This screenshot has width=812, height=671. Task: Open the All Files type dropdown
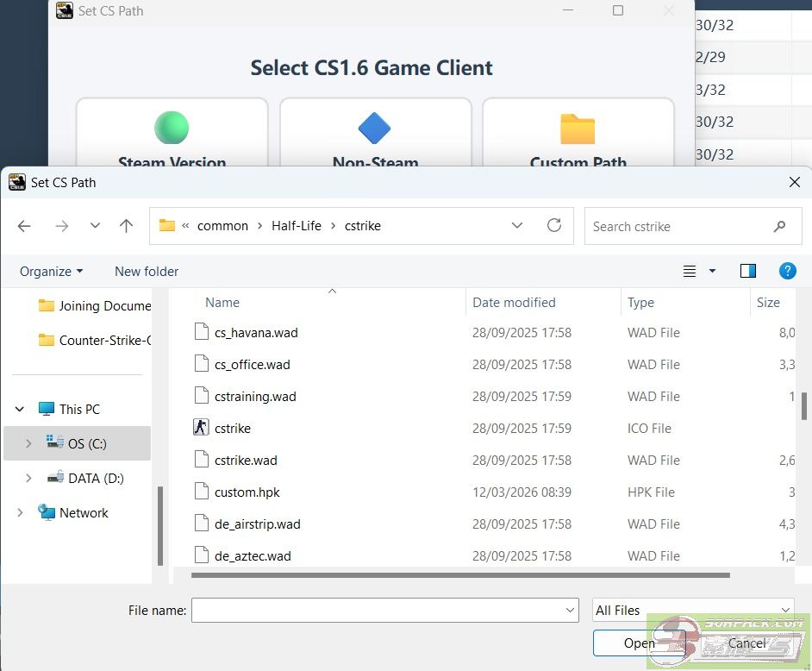(693, 610)
